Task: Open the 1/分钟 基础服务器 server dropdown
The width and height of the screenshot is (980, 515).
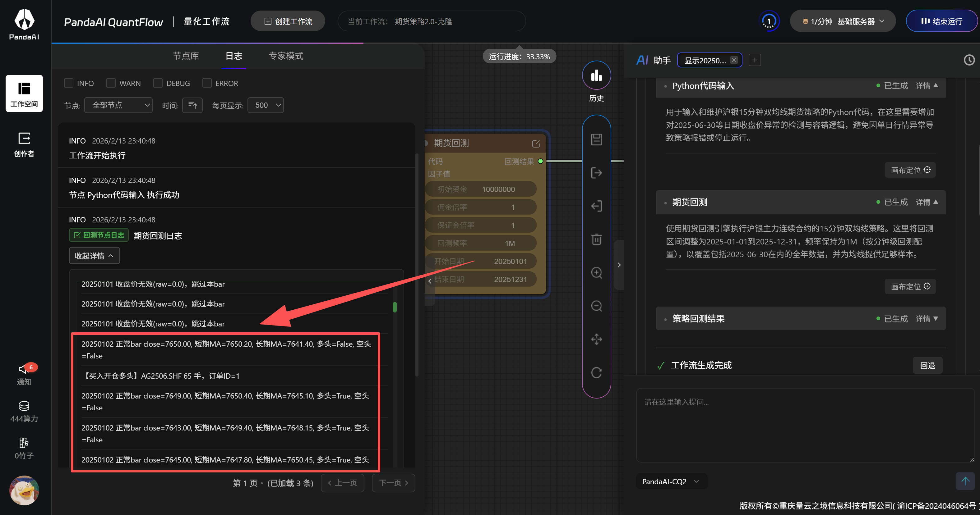Action: 843,21
